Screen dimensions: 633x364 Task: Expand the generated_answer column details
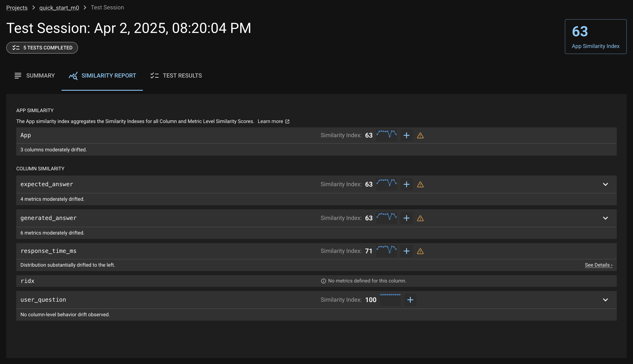(x=605, y=218)
